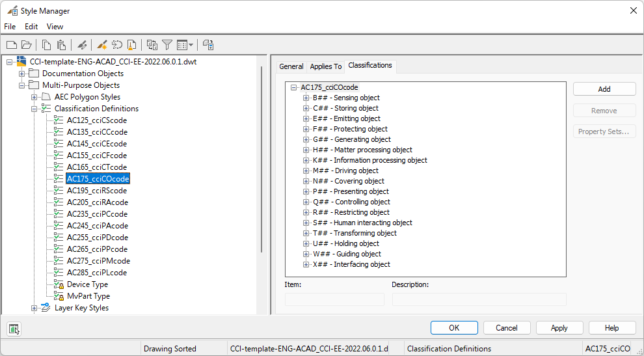
Task: Click the Views grid icon
Action: pyautogui.click(x=182, y=45)
